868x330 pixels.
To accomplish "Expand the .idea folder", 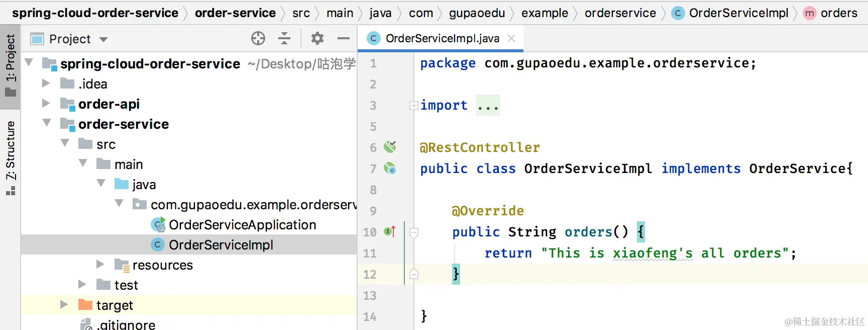I will [x=46, y=83].
